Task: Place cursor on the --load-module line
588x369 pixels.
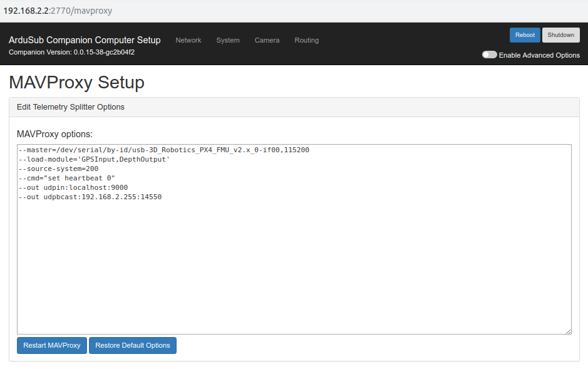Action: tap(94, 159)
